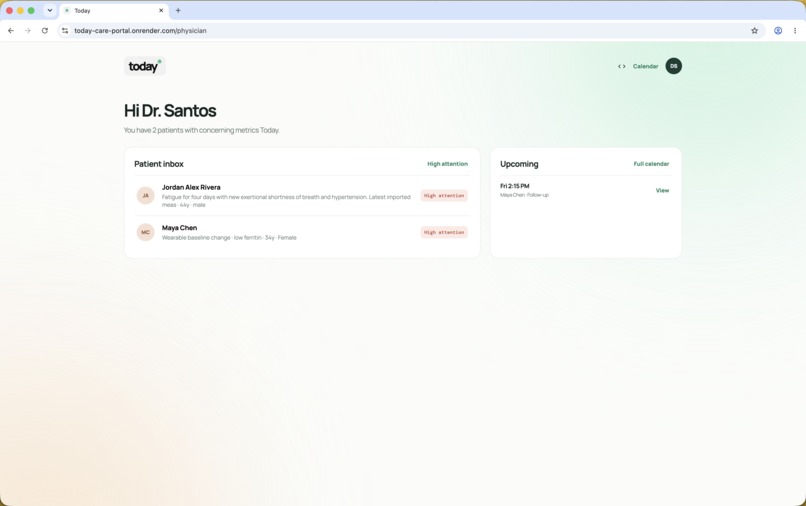Click the Patient inbox heading
Viewport: 806px width, 506px height.
click(159, 164)
